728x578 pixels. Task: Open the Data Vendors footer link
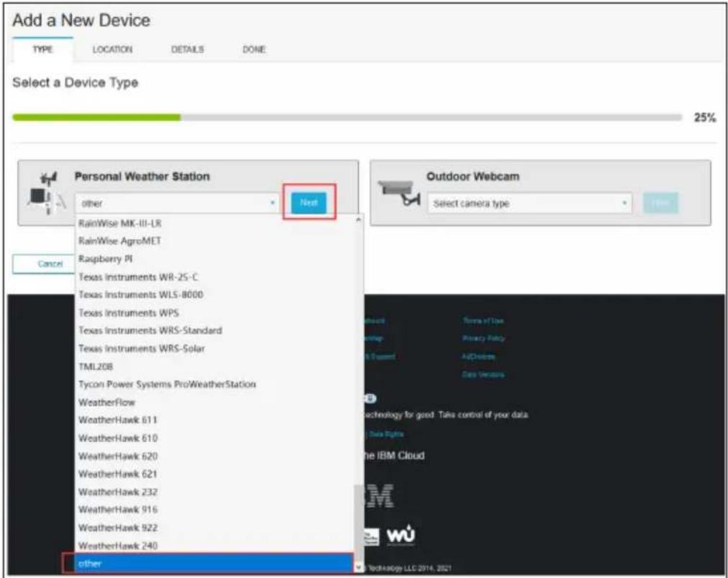pyautogui.click(x=483, y=374)
